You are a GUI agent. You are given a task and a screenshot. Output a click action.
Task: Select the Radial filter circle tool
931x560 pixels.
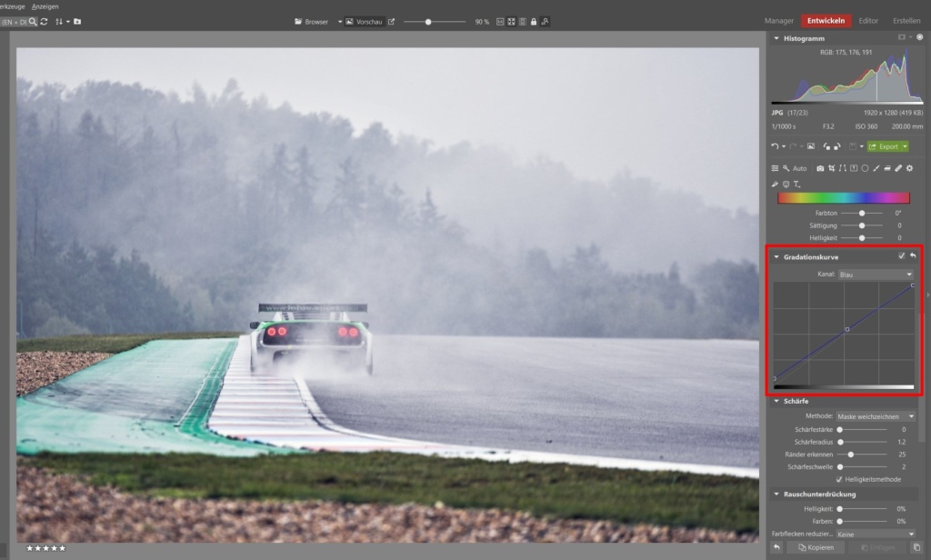(866, 168)
